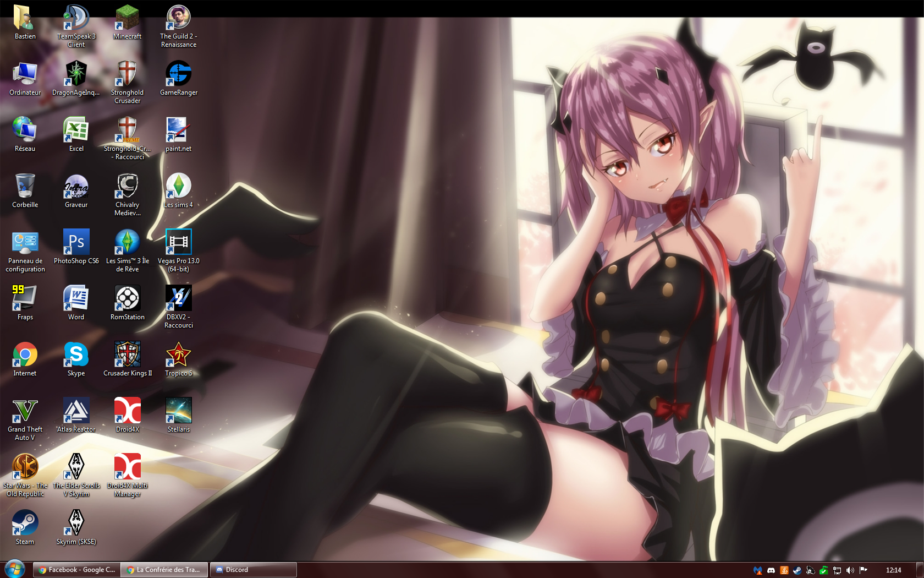
Task: Launch DragonAgeInquisition shortcut
Action: (x=76, y=79)
